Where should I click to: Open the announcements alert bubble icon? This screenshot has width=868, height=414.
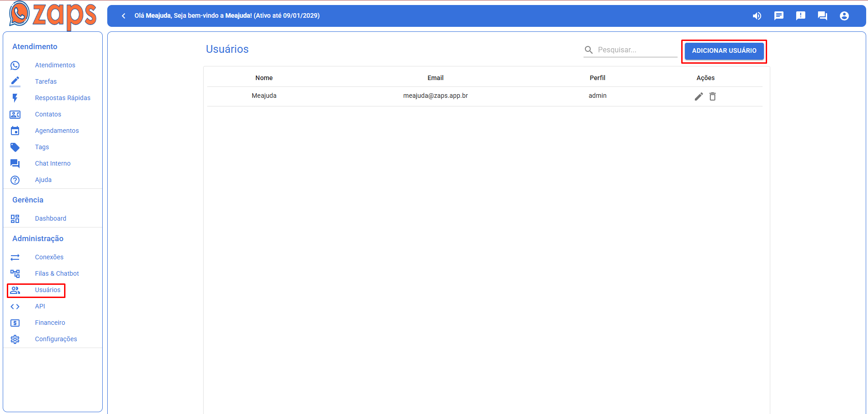tap(800, 16)
